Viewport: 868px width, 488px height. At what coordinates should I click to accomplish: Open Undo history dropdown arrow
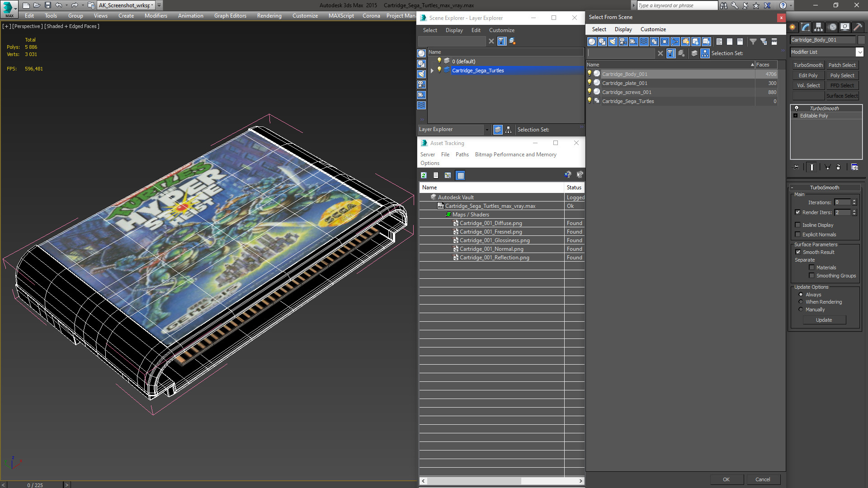coord(66,5)
